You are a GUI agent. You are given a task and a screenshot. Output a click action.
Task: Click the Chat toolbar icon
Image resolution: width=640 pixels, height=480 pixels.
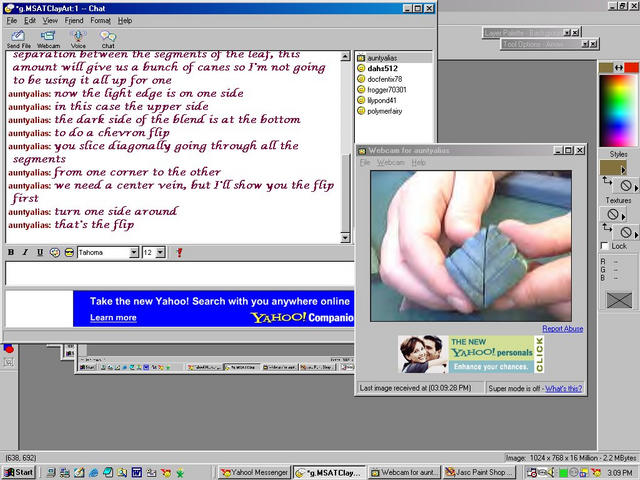point(108,39)
